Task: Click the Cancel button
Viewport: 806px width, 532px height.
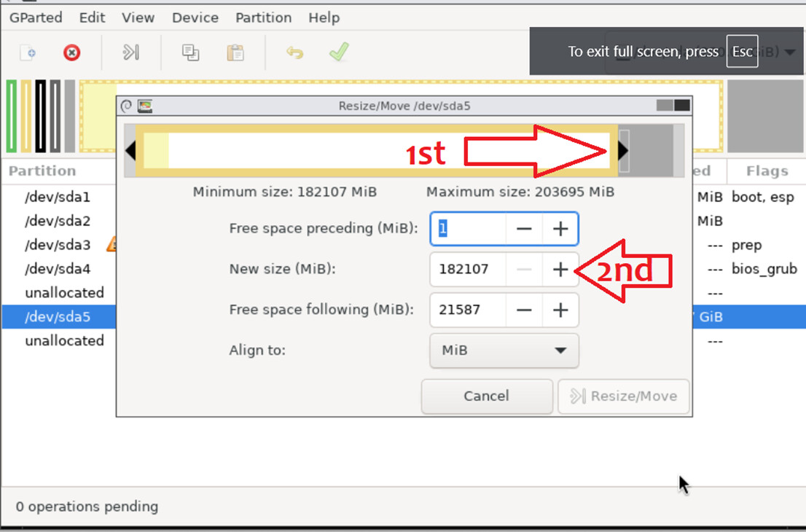Action: (487, 396)
